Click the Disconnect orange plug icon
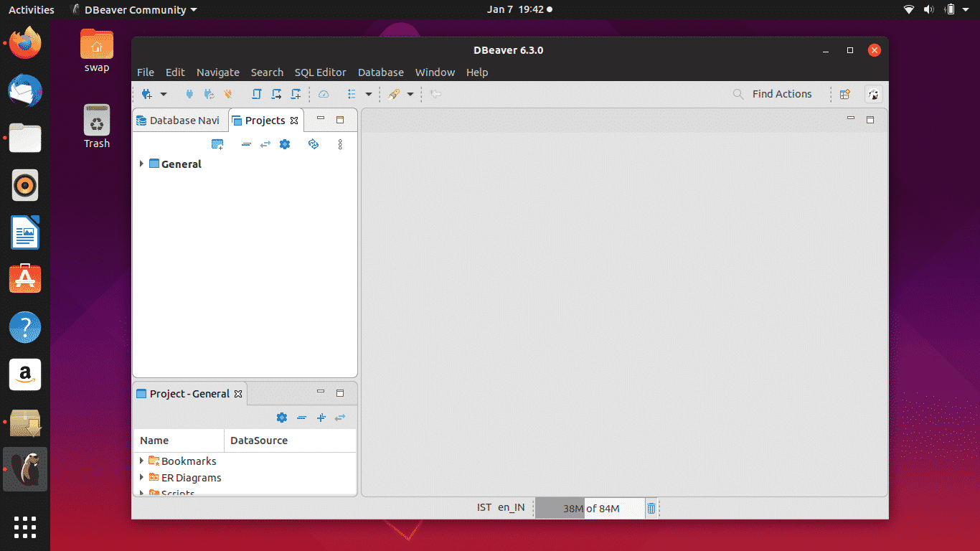 point(228,94)
